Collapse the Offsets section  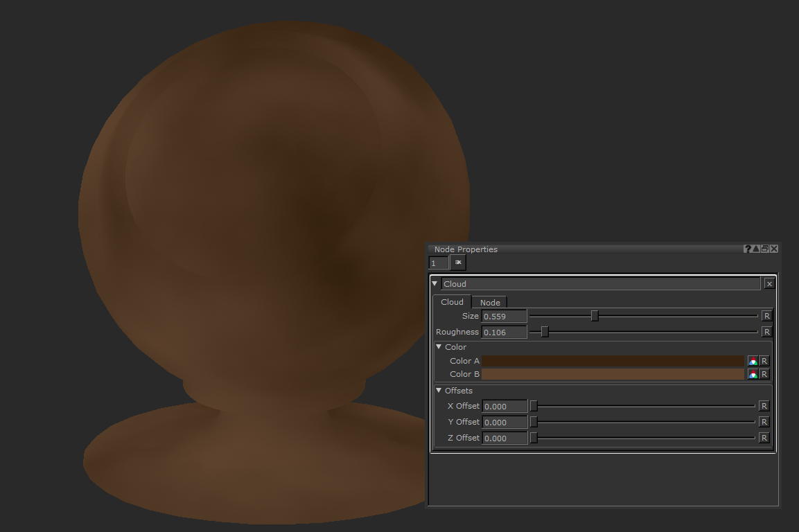(439, 391)
